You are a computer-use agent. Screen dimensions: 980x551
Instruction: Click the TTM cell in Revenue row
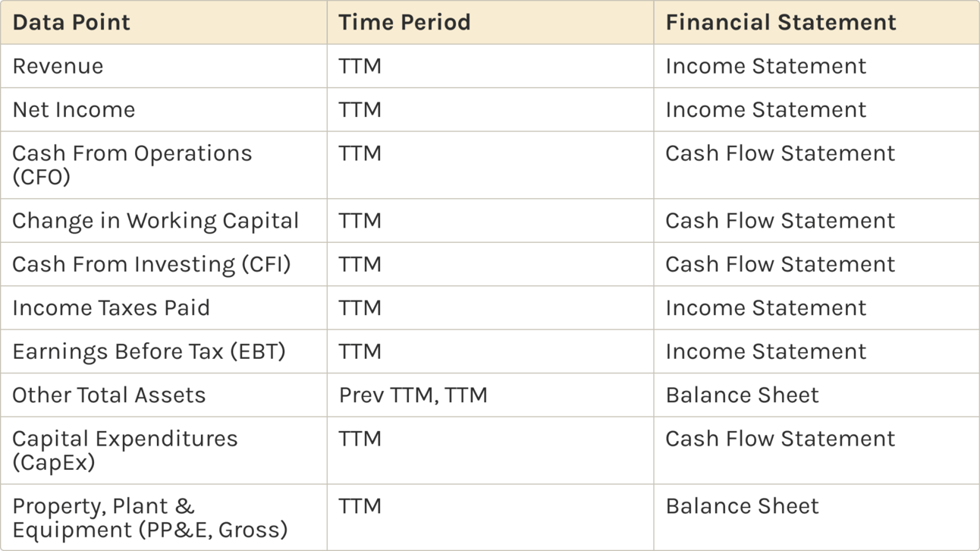[490, 66]
